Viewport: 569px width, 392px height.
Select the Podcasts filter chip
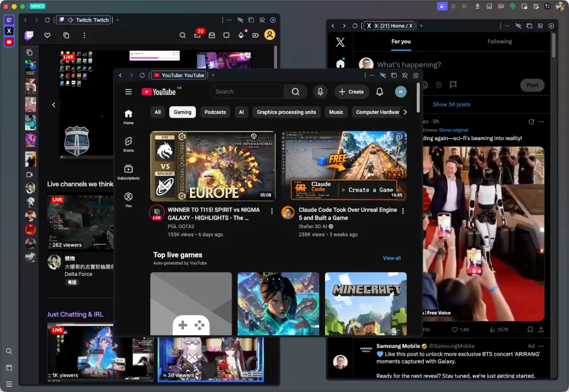pos(215,112)
